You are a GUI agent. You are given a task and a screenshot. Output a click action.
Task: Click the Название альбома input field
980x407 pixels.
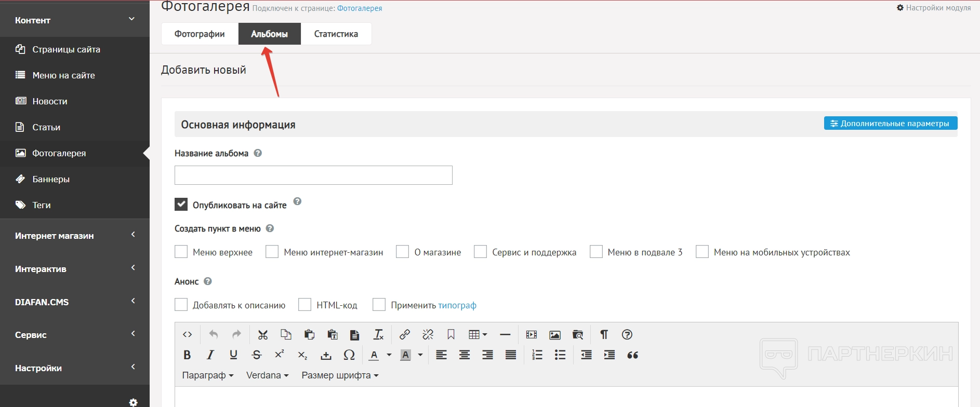[313, 175]
